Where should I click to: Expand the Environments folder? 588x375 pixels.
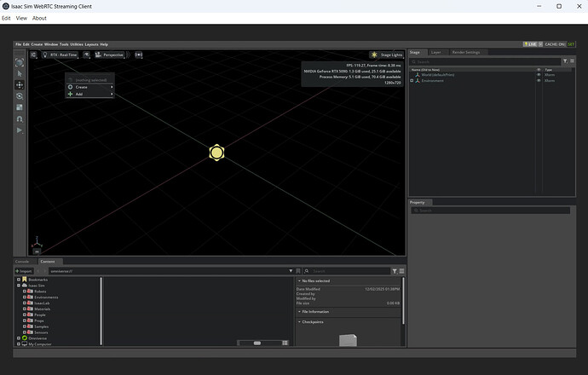coord(25,297)
